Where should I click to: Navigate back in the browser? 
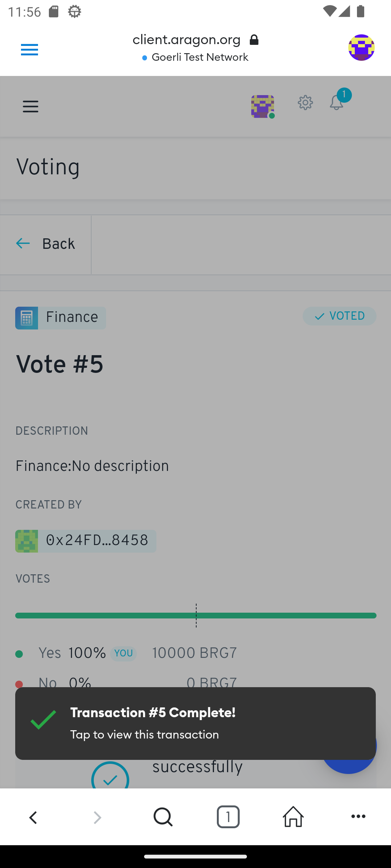(33, 817)
